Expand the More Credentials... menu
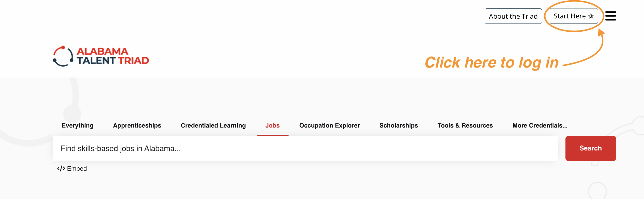The width and height of the screenshot is (644, 199). [540, 125]
